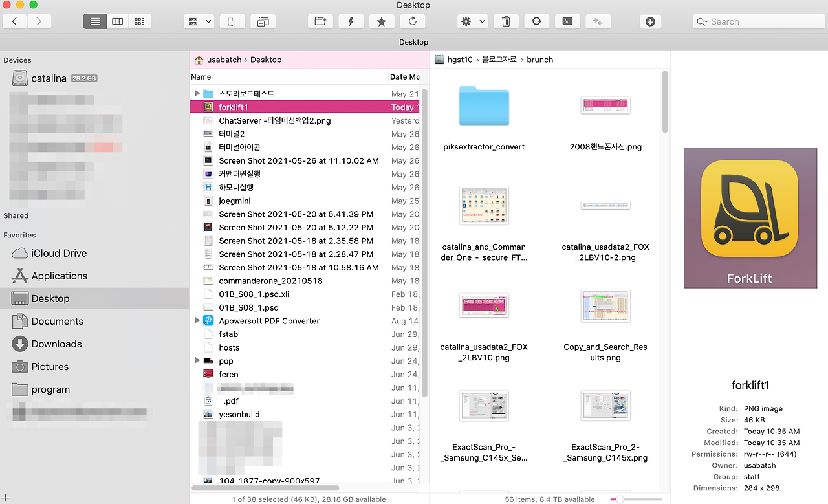Screen dimensions: 828x504
Task: Select the ExactScan_Pro_2 thumbnail
Action: 605,406
